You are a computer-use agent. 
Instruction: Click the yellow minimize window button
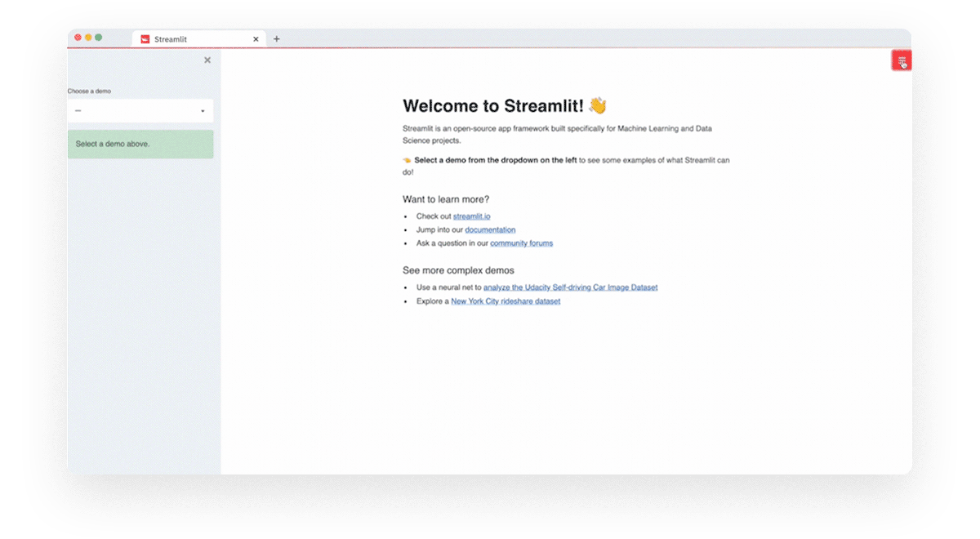[x=88, y=38]
